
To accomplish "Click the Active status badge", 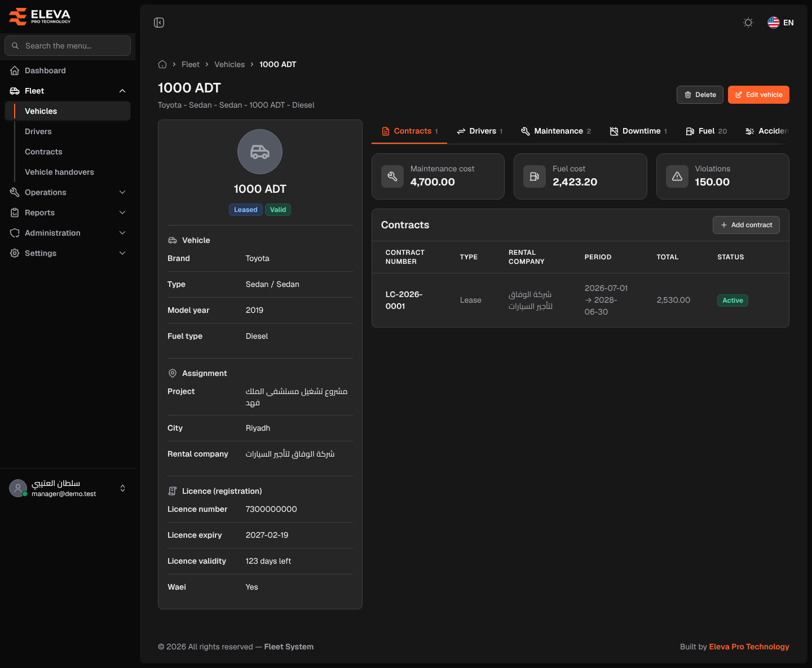I will click(732, 300).
